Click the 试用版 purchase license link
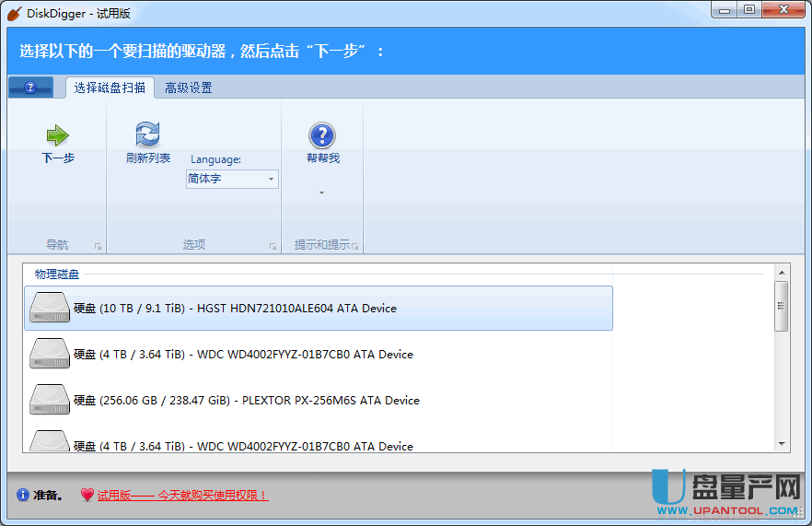This screenshot has width=812, height=526. (x=182, y=495)
